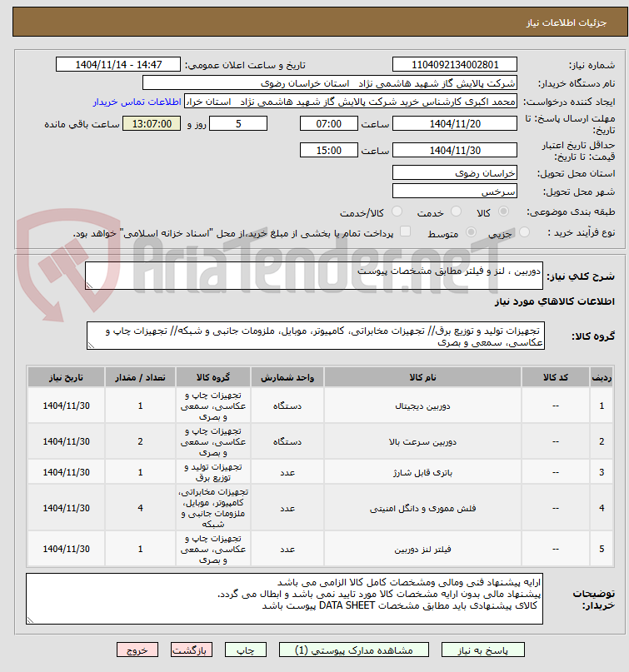Click the اطلاعات کالاهای مورد نیاز heading
The width and height of the screenshot is (629, 672).
coord(554,301)
